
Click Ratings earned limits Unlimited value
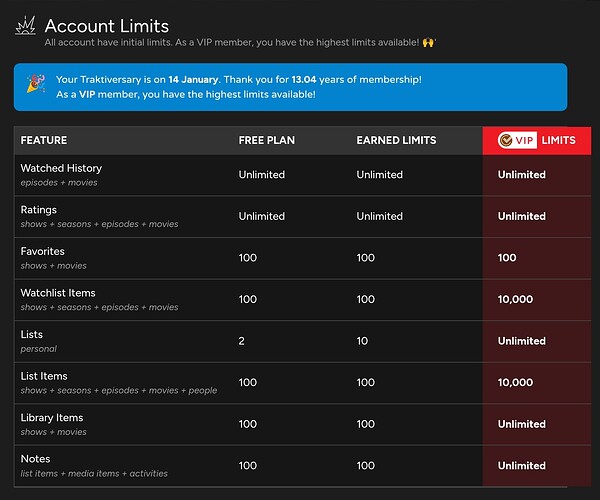(380, 217)
